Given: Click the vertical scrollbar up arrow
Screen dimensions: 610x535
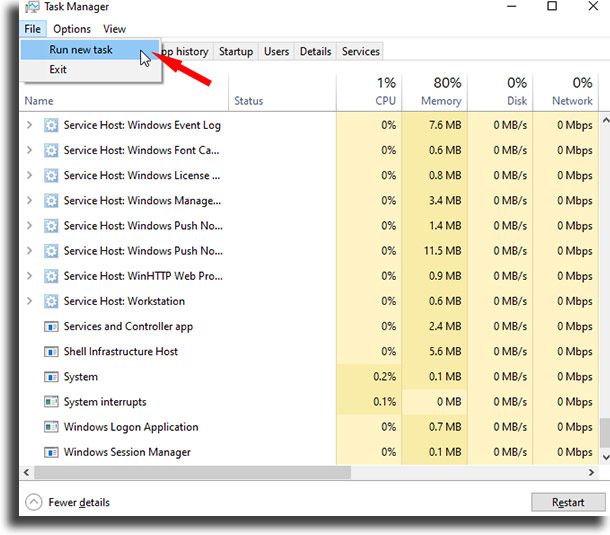Looking at the screenshot, I should pos(605,120).
